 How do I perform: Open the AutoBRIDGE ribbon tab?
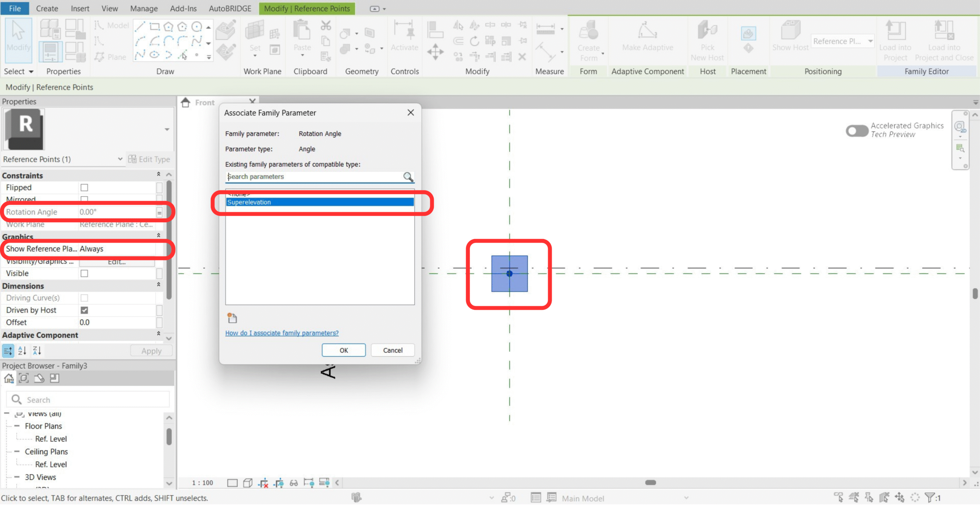(x=230, y=8)
